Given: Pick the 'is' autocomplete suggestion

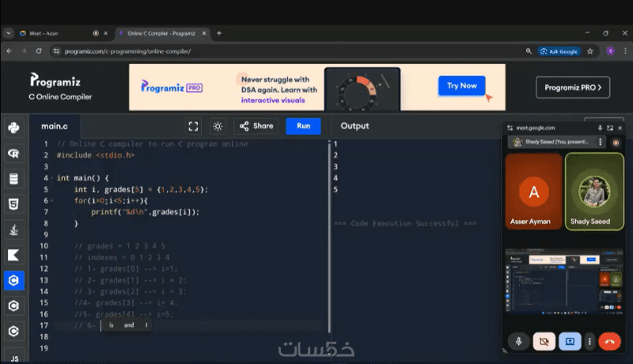Looking at the screenshot, I should click(111, 325).
